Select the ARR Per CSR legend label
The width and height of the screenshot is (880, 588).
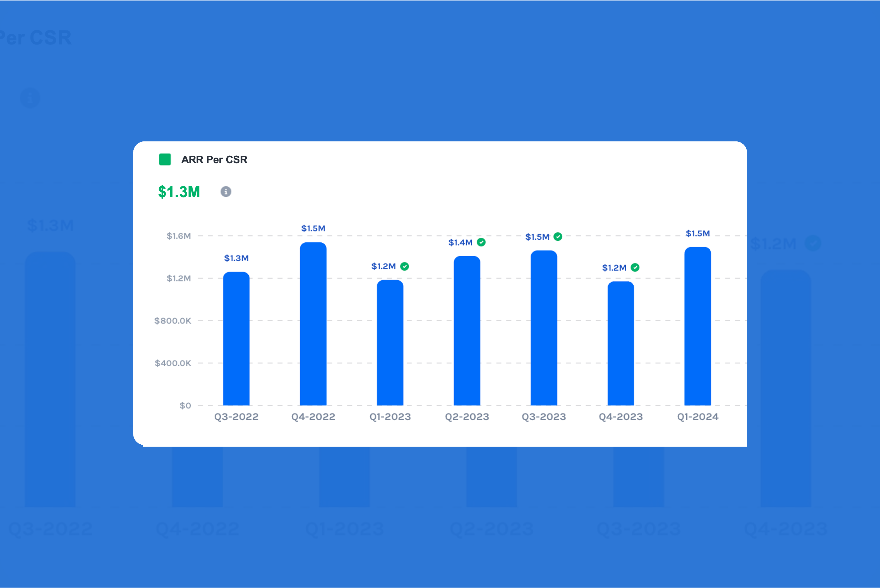click(x=214, y=159)
